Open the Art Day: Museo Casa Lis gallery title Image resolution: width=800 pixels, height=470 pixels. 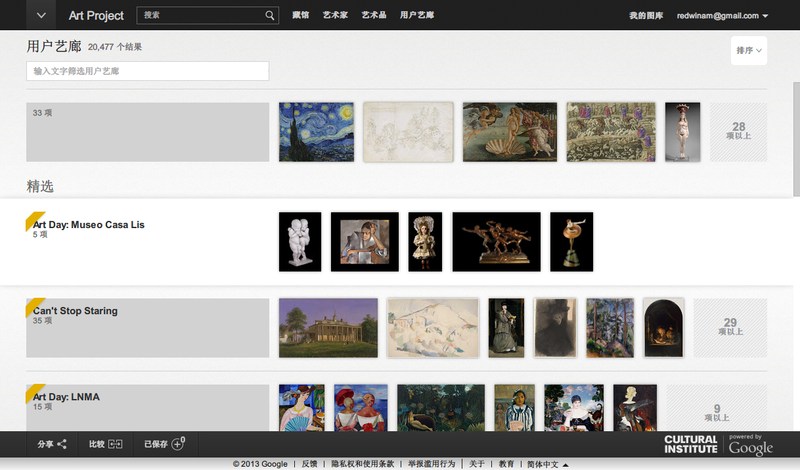pyautogui.click(x=89, y=225)
